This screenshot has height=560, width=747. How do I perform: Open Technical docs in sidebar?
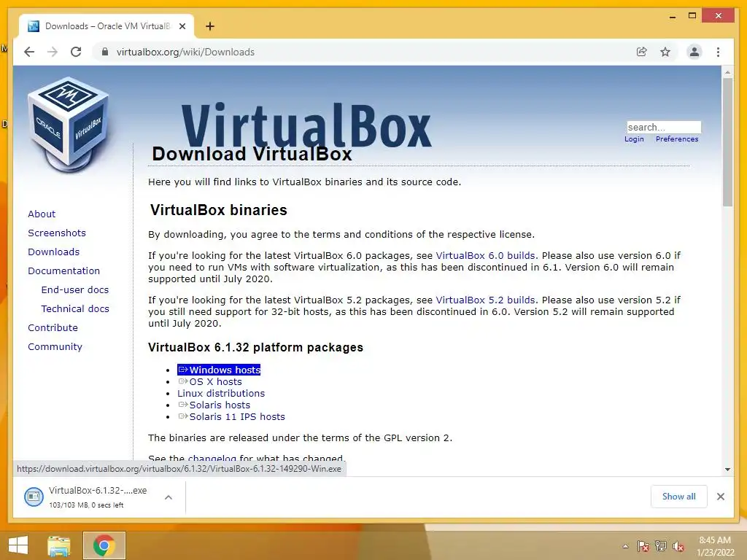coord(75,309)
